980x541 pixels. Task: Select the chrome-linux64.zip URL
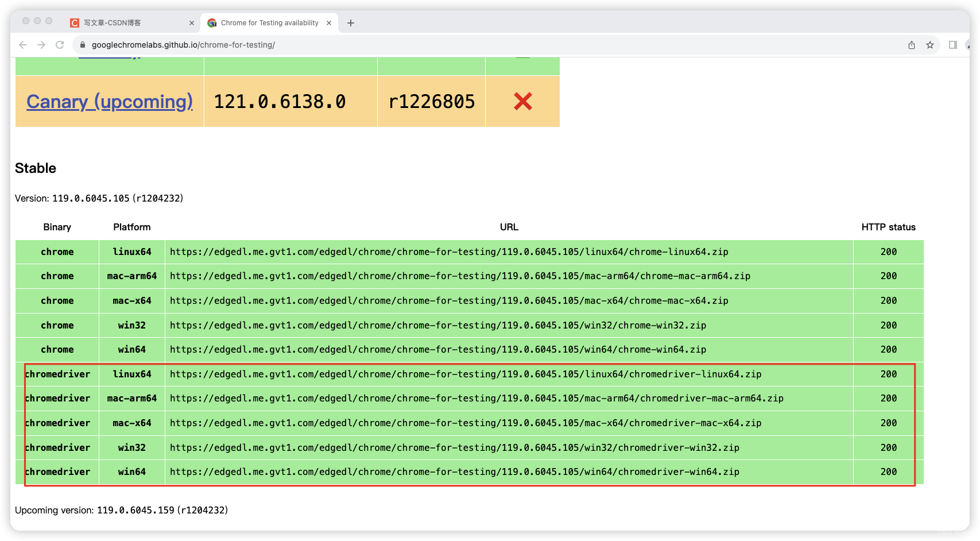tap(449, 252)
